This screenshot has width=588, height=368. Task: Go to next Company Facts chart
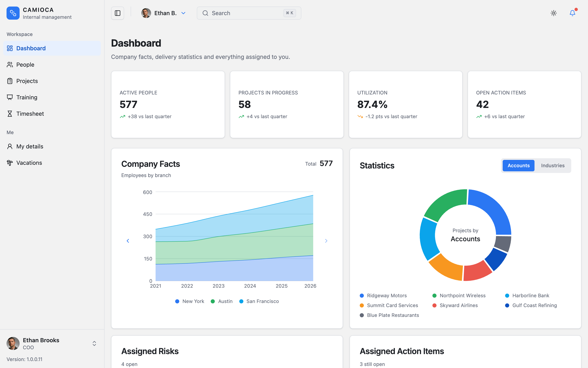pos(326,241)
